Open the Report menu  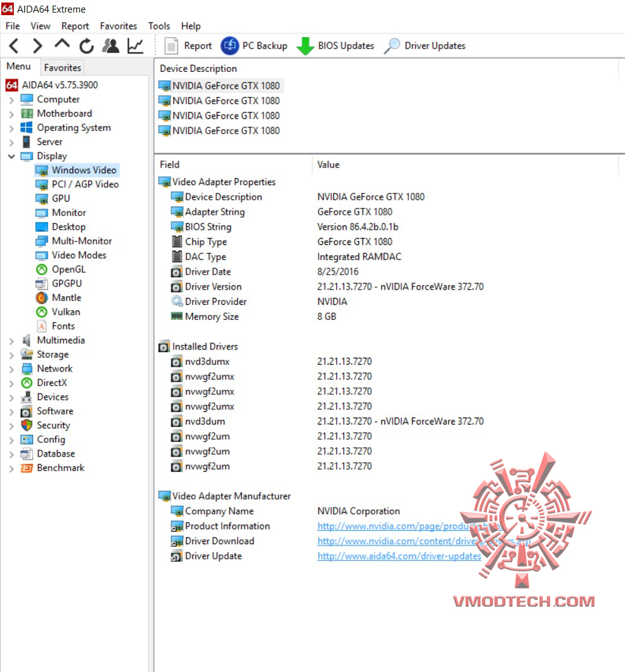[x=75, y=26]
